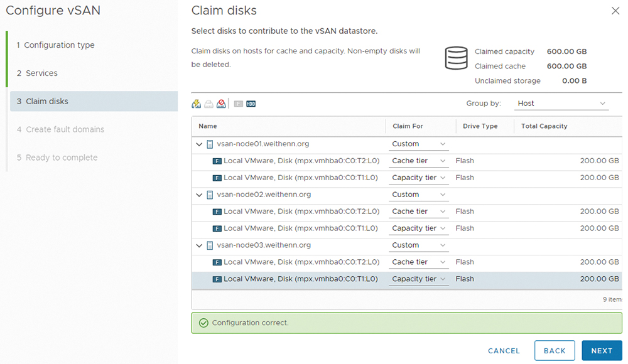Select step 3 Claim disks
Viewport: 628px width, 364px height.
(94, 101)
